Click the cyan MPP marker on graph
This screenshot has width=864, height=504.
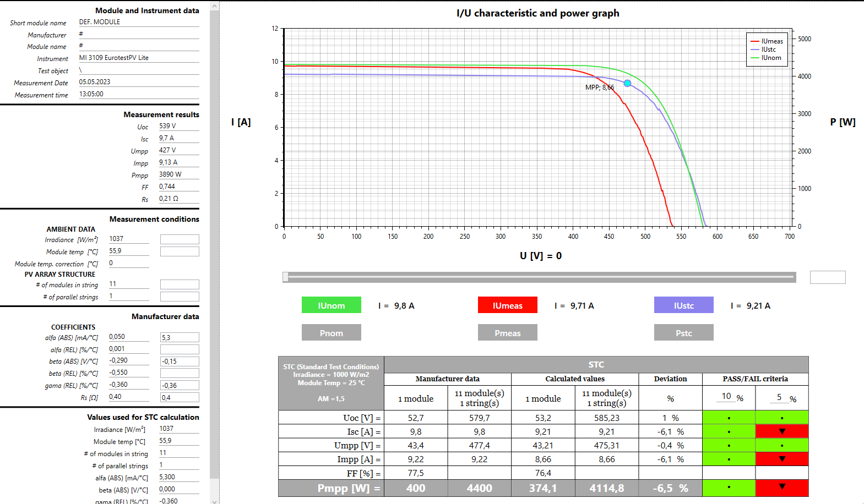tap(627, 83)
